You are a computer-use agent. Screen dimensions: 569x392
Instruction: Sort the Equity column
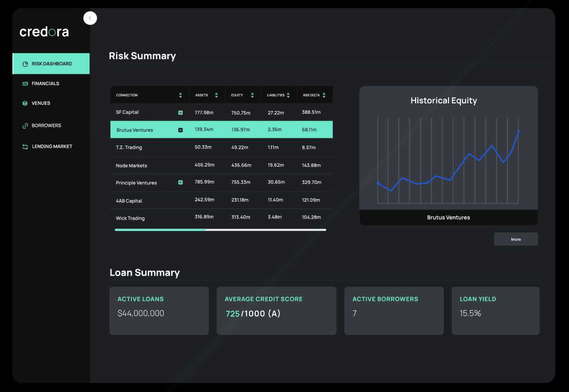[x=252, y=94]
